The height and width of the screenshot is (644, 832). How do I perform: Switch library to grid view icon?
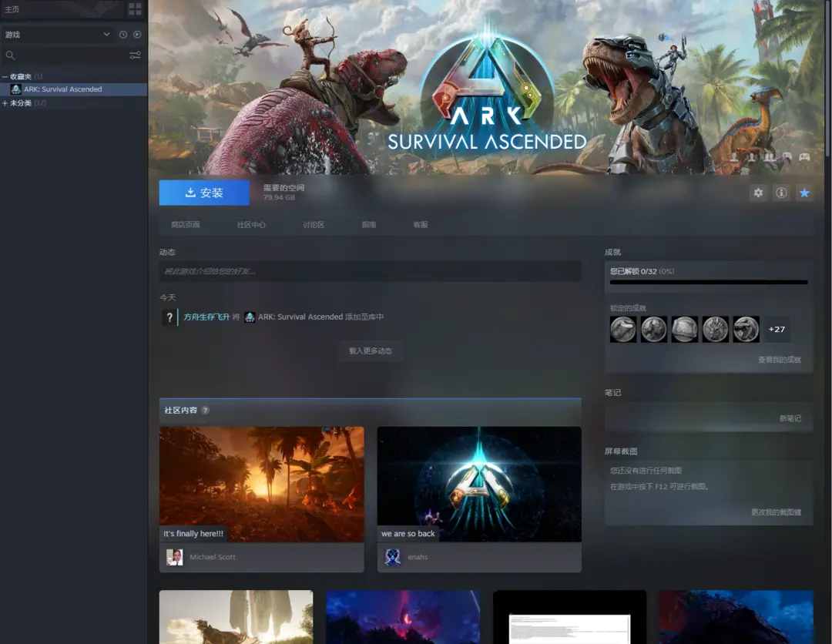[x=135, y=9]
